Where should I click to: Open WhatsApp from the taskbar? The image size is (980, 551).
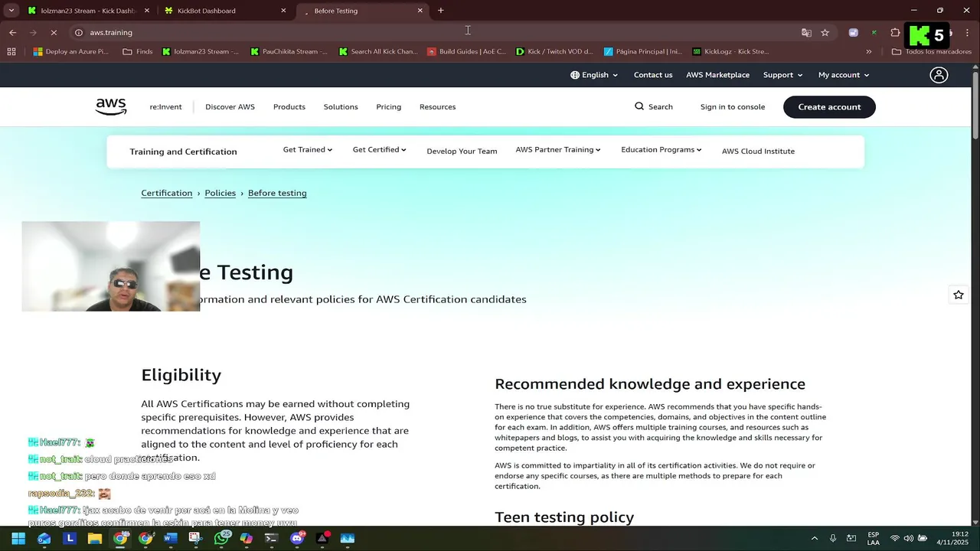point(221,539)
